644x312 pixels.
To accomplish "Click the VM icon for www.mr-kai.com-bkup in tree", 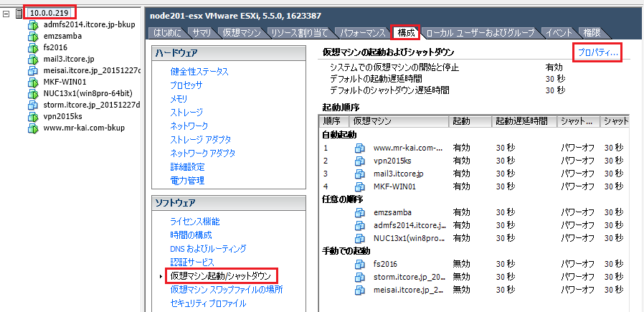I will coord(32,128).
